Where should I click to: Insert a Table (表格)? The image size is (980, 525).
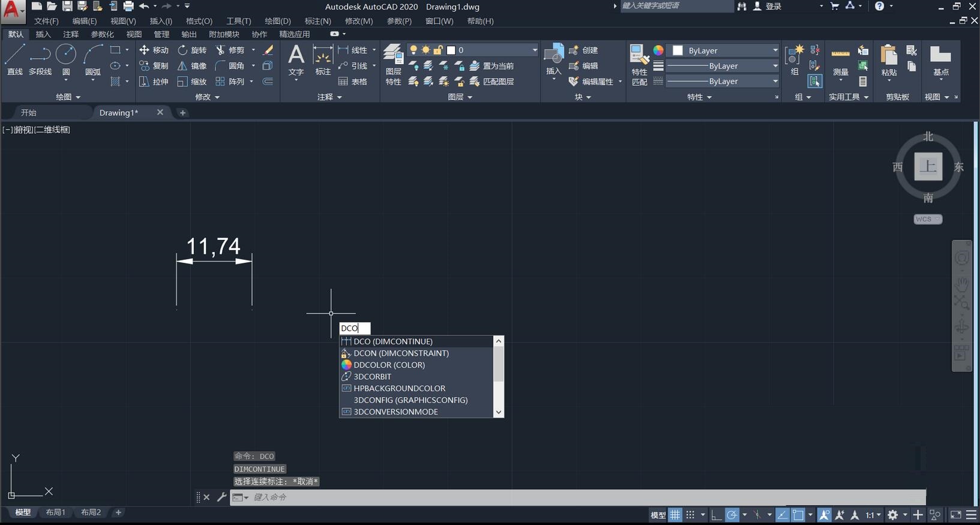tap(353, 82)
